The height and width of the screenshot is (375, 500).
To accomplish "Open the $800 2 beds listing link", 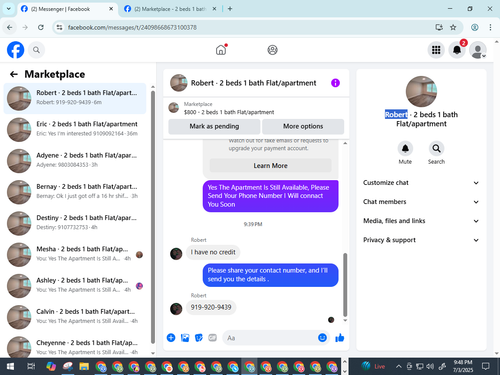I will coord(229,112).
